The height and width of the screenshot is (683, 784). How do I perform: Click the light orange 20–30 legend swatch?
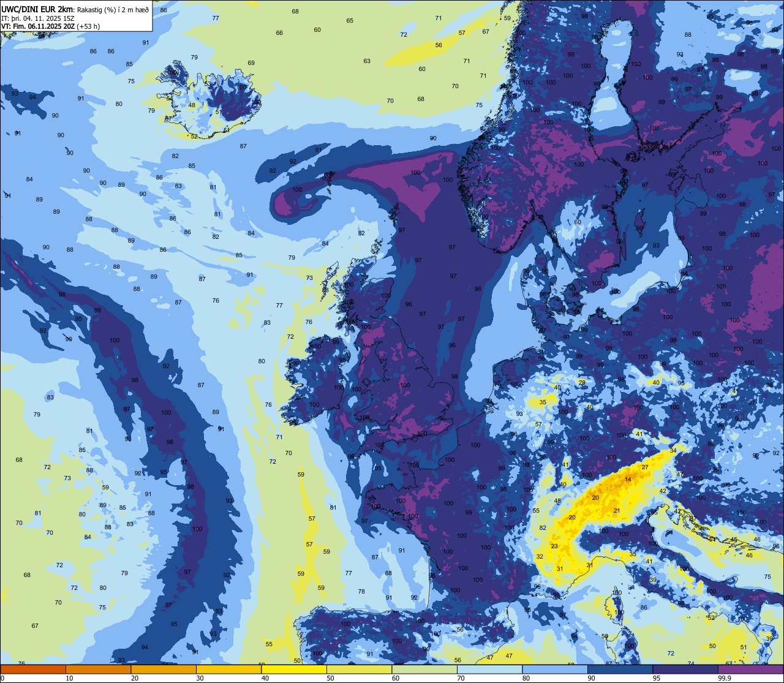pyautogui.click(x=164, y=670)
